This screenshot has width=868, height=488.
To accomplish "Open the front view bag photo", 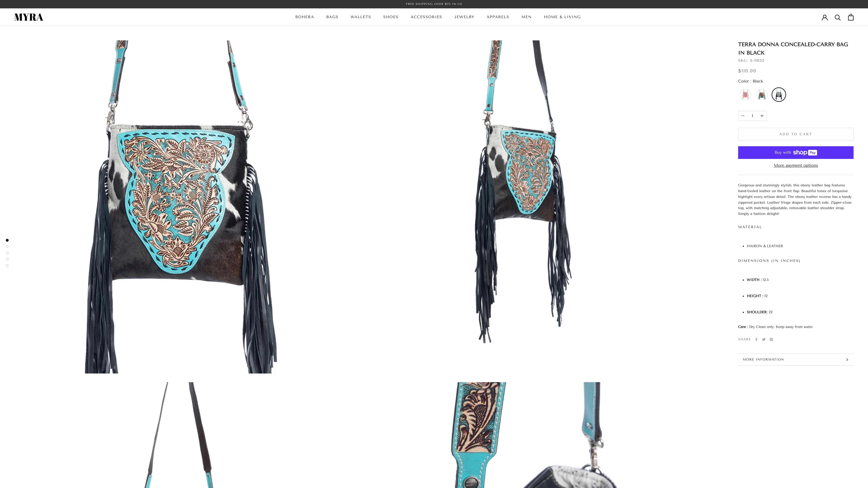I will point(181,207).
